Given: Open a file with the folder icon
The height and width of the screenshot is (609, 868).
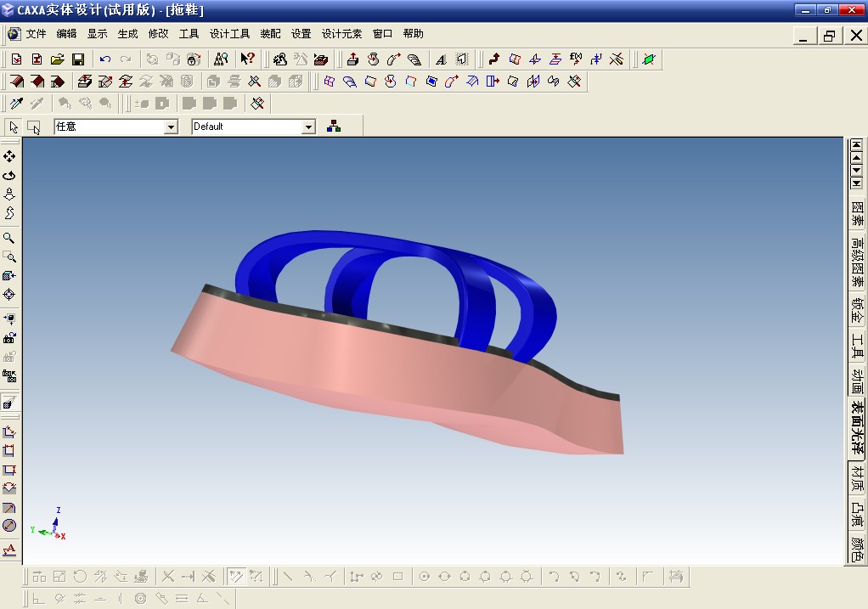Looking at the screenshot, I should click(x=58, y=59).
